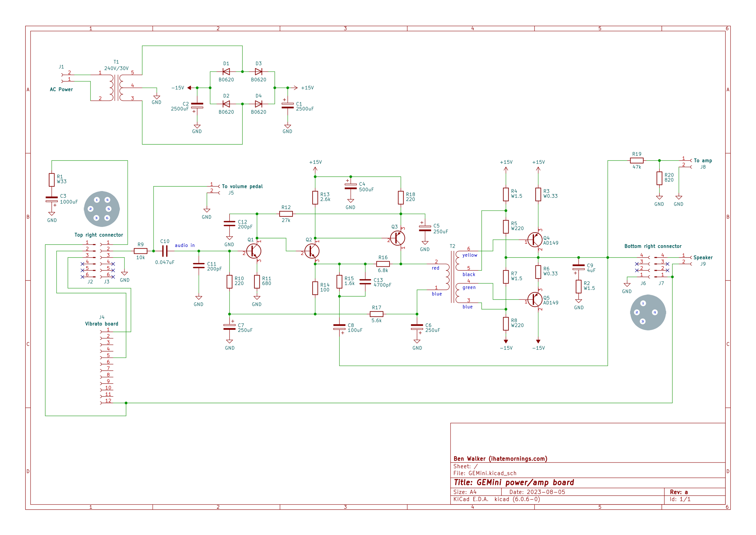Click resistor R9 10k symbol

141,251
